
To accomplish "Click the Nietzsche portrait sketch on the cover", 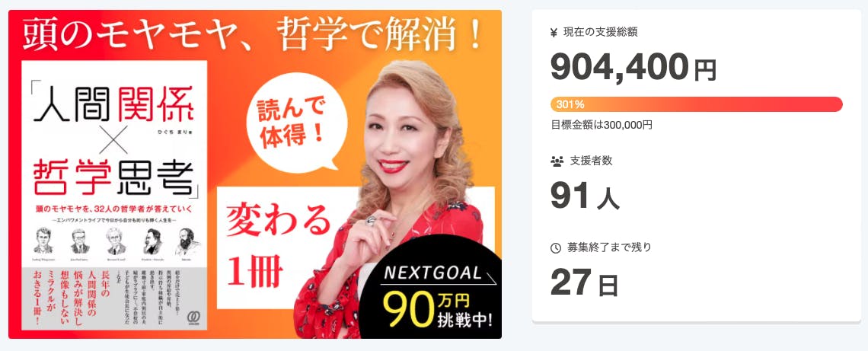I will click(152, 241).
